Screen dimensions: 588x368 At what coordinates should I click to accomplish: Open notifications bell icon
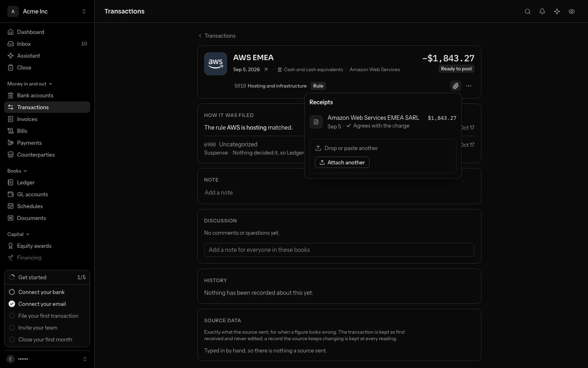[x=542, y=11]
